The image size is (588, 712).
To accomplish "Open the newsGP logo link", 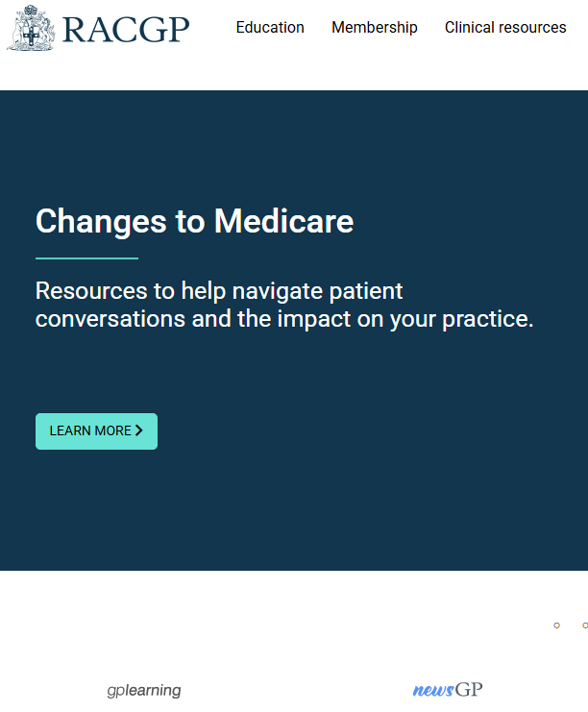I will pos(448,690).
